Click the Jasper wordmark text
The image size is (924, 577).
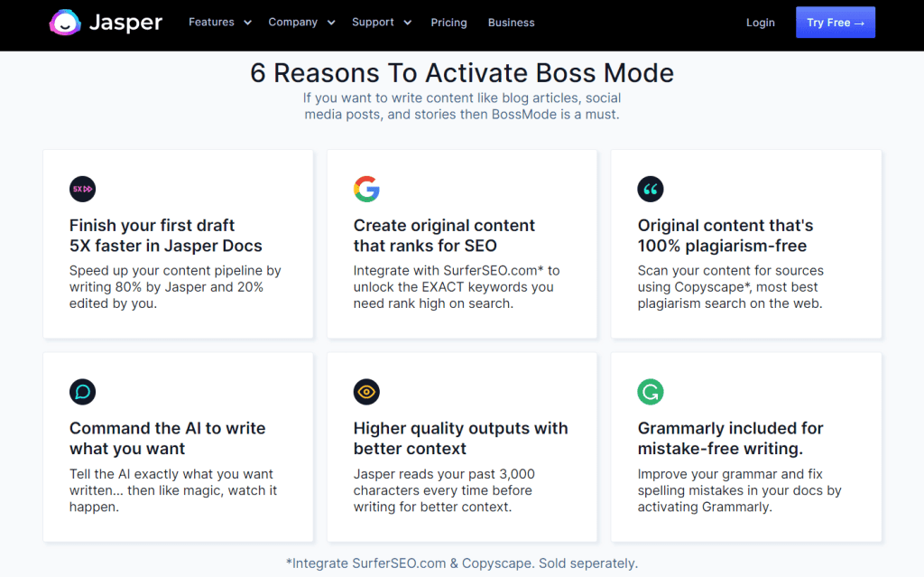(x=125, y=23)
